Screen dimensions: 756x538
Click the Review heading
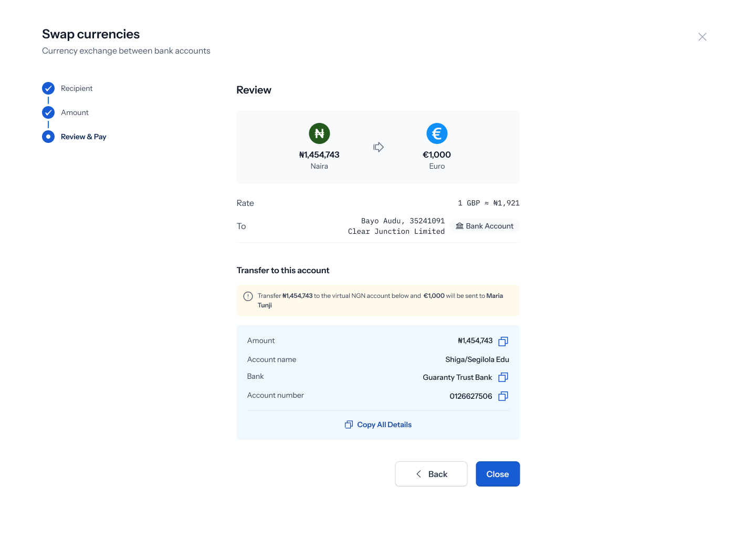point(254,90)
